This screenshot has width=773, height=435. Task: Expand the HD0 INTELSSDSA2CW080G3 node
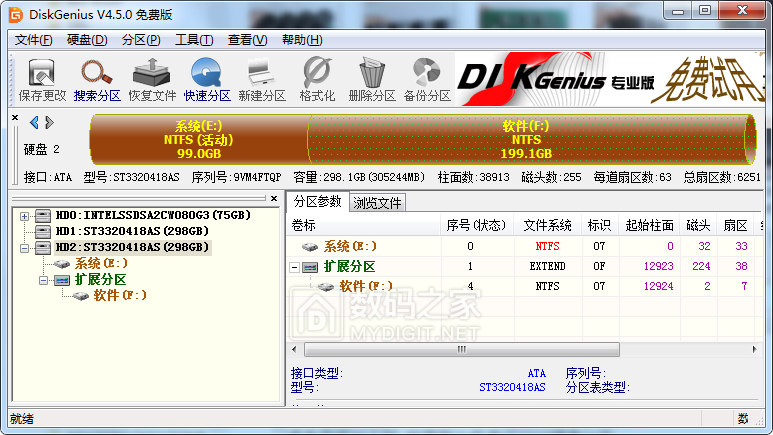[x=24, y=216]
